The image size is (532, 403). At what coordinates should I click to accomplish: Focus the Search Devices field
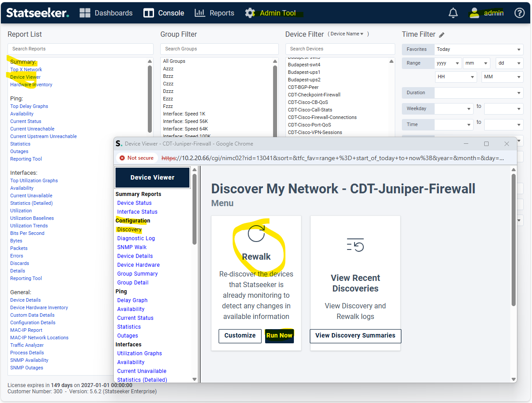click(x=340, y=49)
